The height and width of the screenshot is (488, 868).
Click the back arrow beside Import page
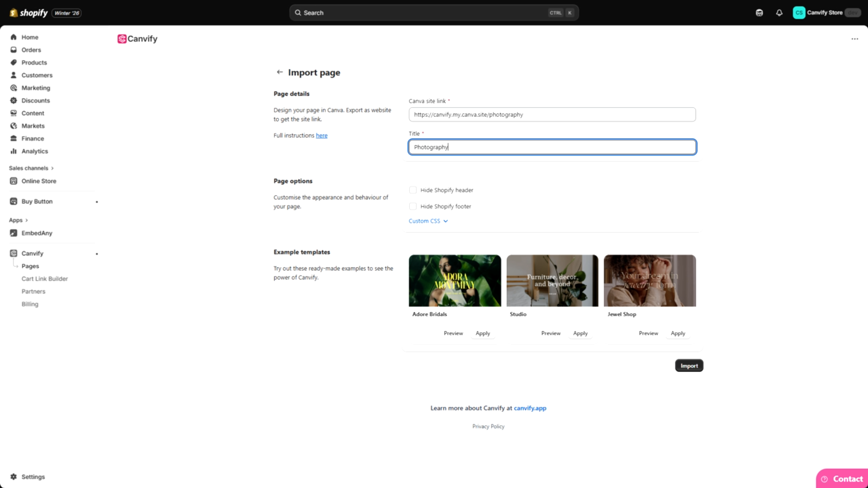click(280, 72)
